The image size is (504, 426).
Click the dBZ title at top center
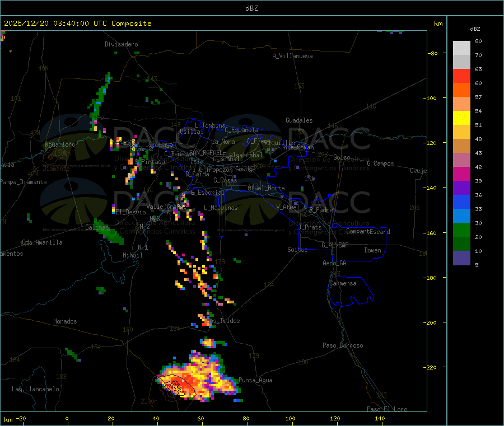point(251,8)
